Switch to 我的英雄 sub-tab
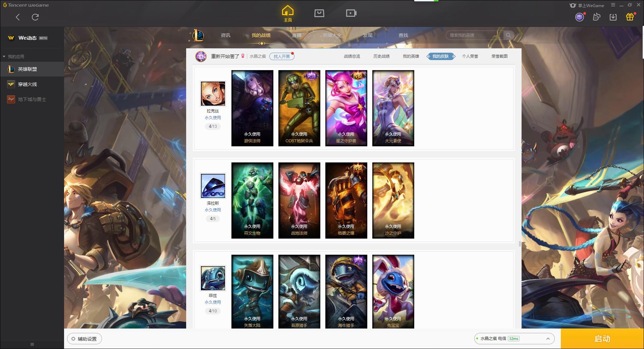This screenshot has width=644, height=349. pos(411,56)
